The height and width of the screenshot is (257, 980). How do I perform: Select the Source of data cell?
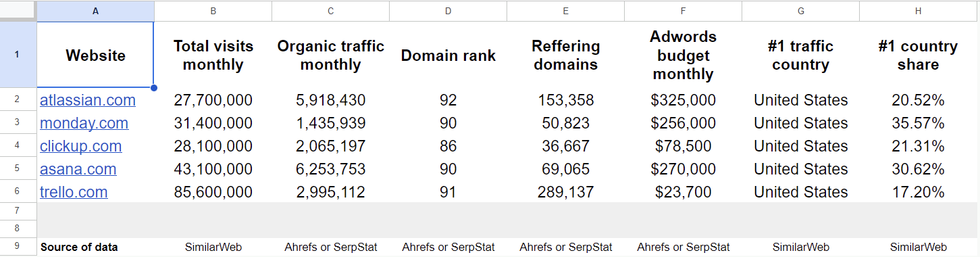point(95,247)
